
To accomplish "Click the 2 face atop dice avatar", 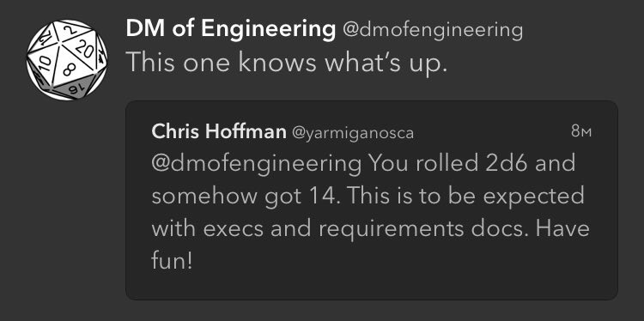I will tap(70, 30).
